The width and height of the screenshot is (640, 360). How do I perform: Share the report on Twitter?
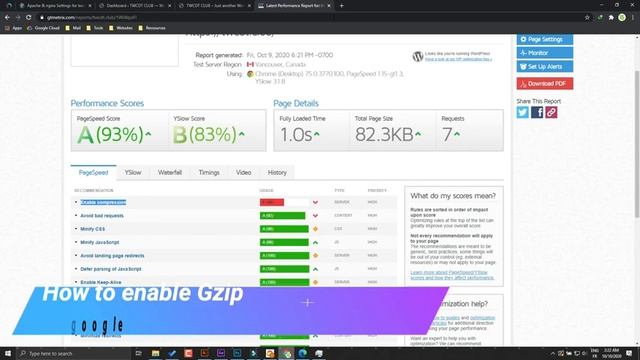[x=522, y=112]
